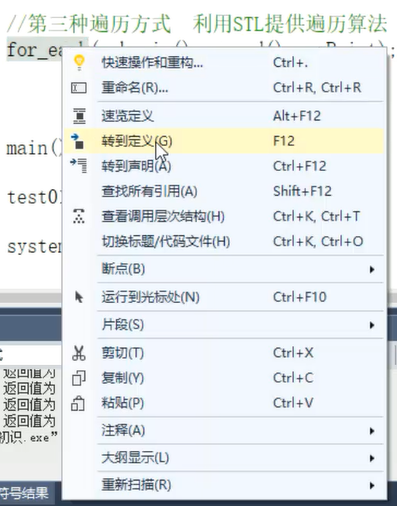Click the Go To Declaration icon

[x=79, y=166]
